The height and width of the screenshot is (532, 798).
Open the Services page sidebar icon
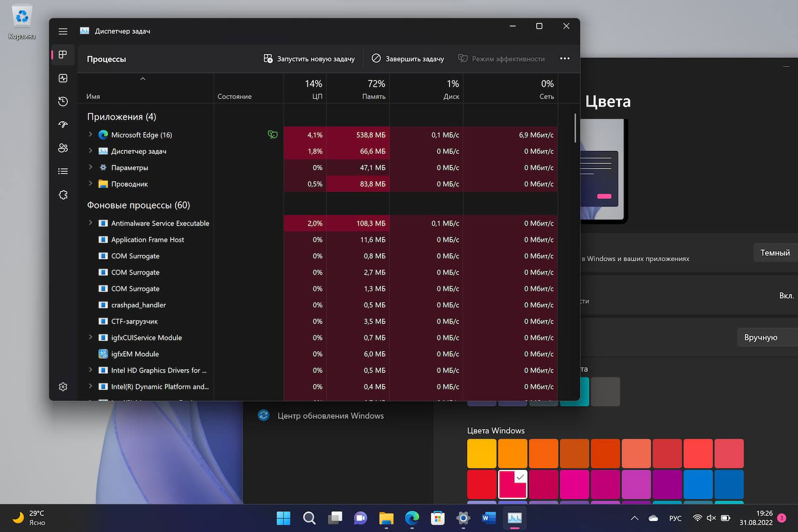pos(63,195)
